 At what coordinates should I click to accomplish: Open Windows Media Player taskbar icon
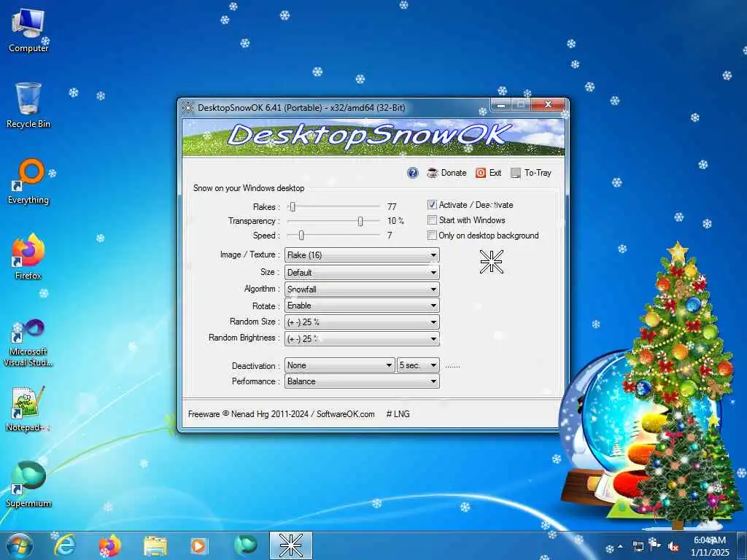point(199,545)
